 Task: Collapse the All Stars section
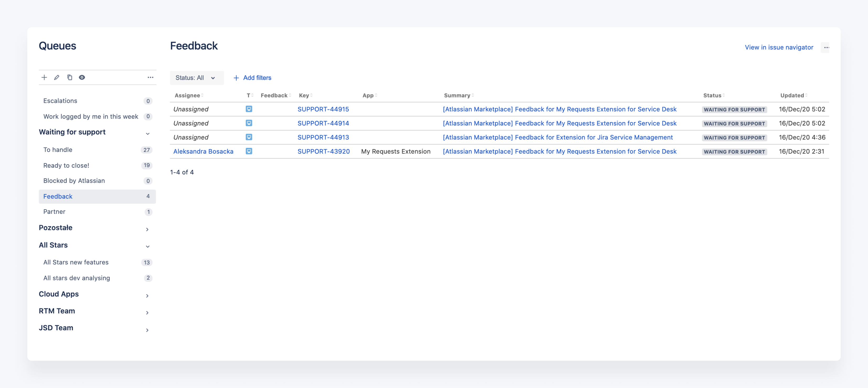[147, 247]
